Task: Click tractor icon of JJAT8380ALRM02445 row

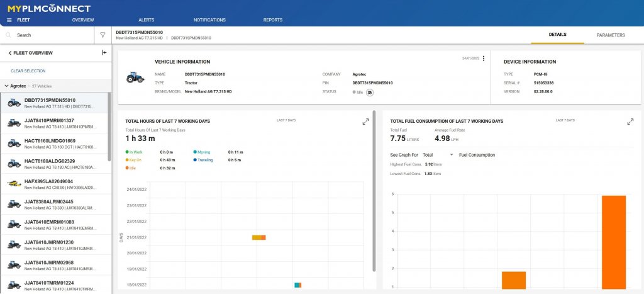Action: (x=14, y=204)
